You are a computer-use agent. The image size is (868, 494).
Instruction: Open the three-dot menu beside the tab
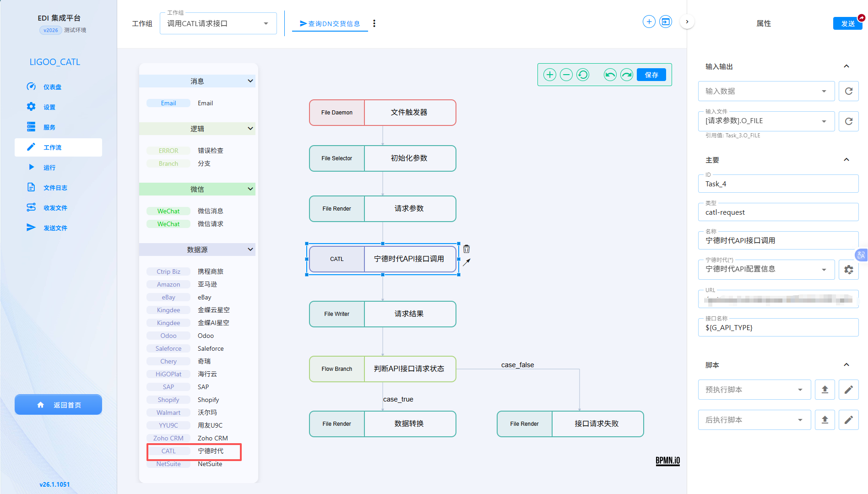tap(374, 23)
